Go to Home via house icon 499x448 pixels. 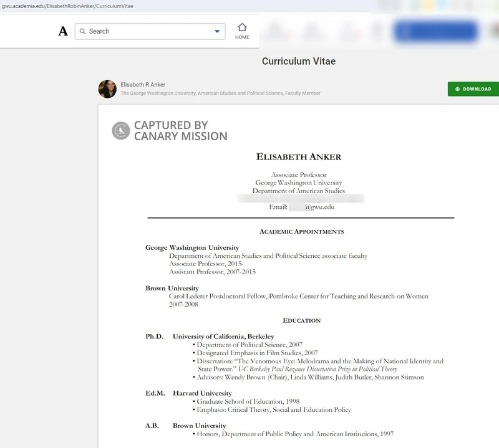pyautogui.click(x=242, y=31)
